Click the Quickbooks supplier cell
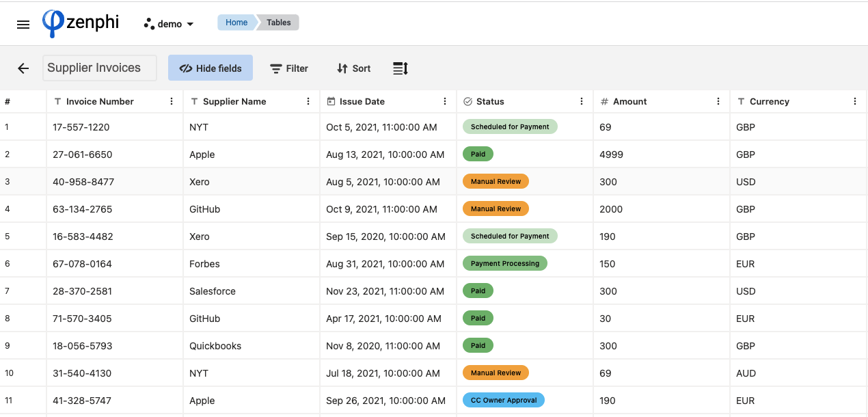This screenshot has height=417, width=868. tap(252, 346)
